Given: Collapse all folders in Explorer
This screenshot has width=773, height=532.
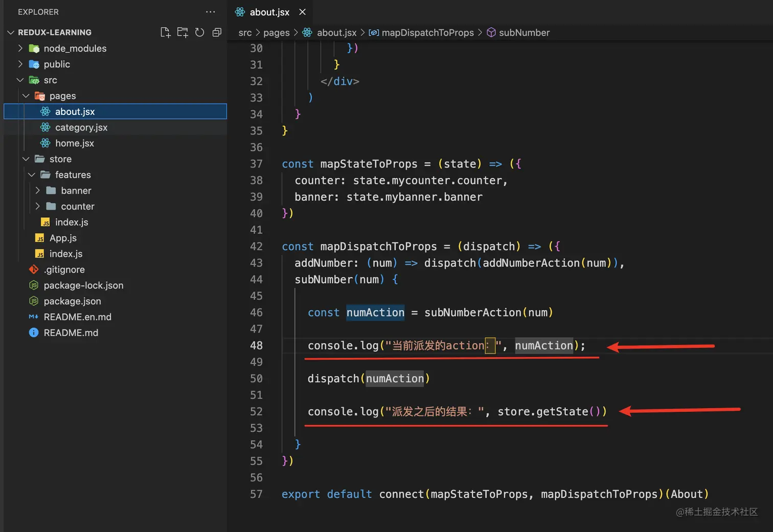Looking at the screenshot, I should point(217,32).
